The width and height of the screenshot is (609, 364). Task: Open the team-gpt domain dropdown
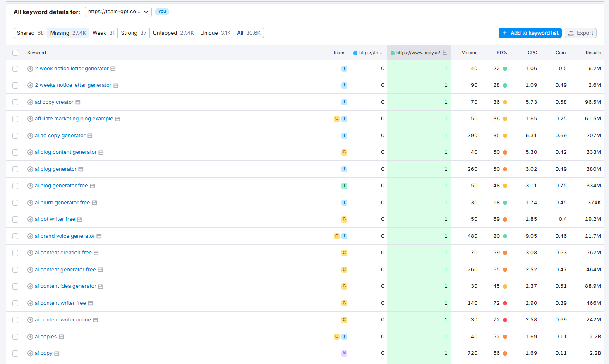point(118,12)
